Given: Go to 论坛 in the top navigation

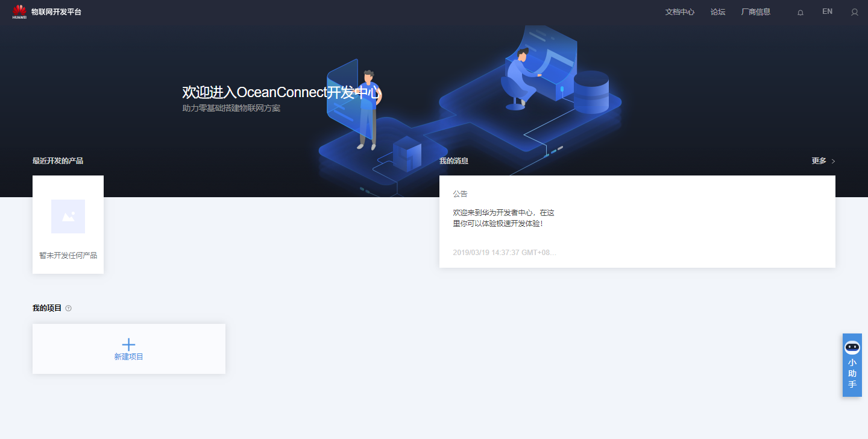Looking at the screenshot, I should [x=718, y=12].
